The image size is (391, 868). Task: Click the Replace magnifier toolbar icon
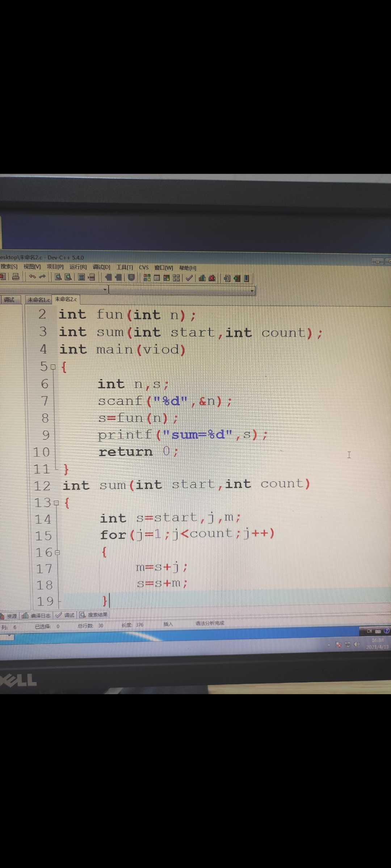[x=68, y=277]
